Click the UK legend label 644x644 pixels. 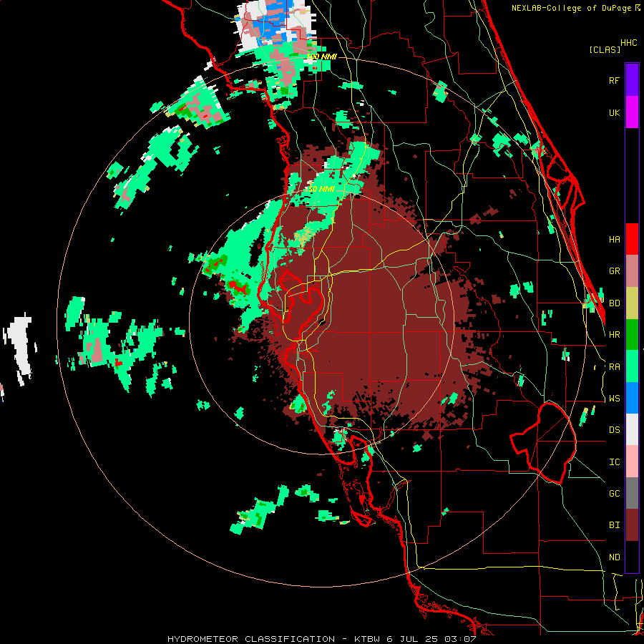point(614,113)
